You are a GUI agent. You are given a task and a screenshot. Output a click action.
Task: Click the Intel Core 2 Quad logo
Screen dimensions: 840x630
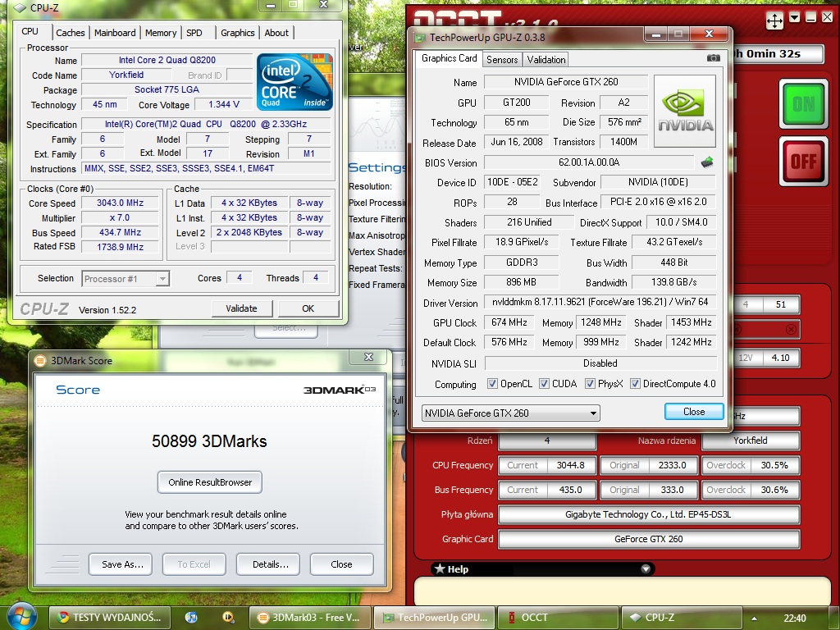[294, 81]
